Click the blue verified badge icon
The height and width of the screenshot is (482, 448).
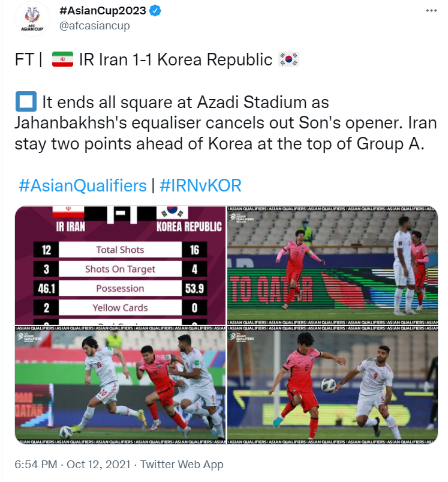point(154,10)
